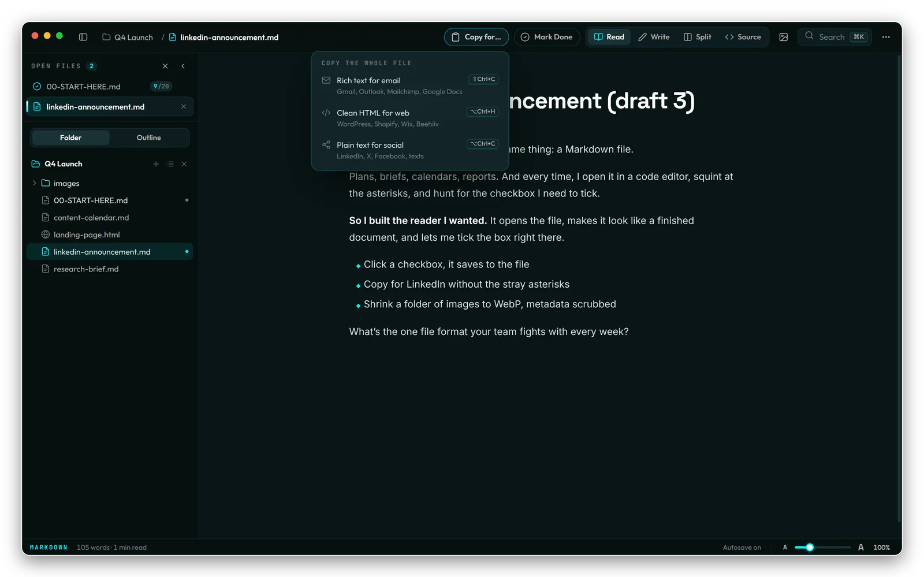Click Autosave on in status bar
The width and height of the screenshot is (924, 577).
click(742, 548)
